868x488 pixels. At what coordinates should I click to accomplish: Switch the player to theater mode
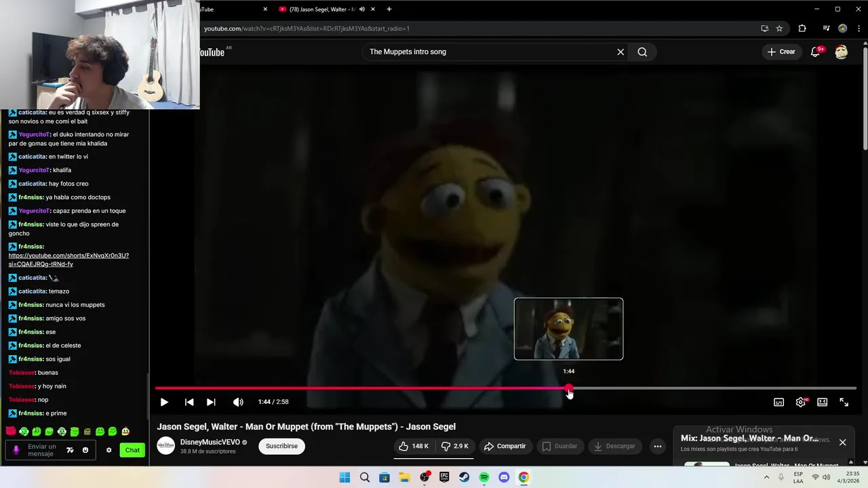click(822, 402)
